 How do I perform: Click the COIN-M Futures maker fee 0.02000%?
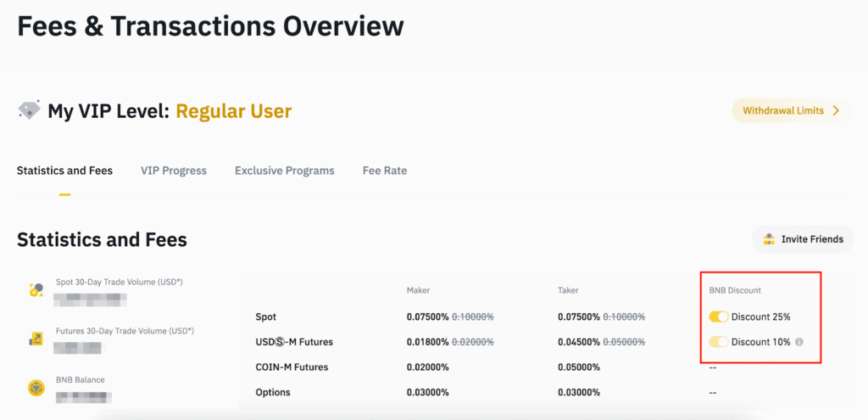(428, 367)
